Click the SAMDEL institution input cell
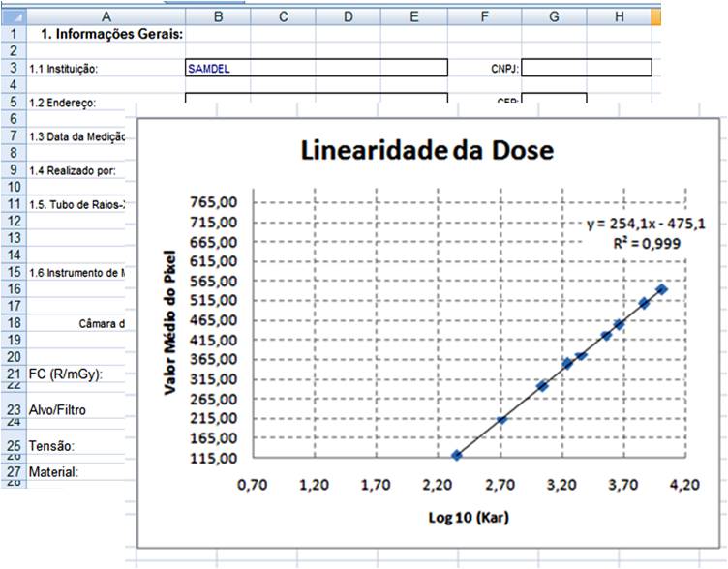 pos(316,68)
